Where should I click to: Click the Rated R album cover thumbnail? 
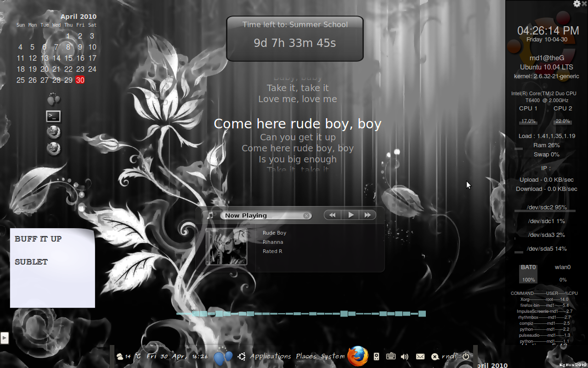click(226, 247)
